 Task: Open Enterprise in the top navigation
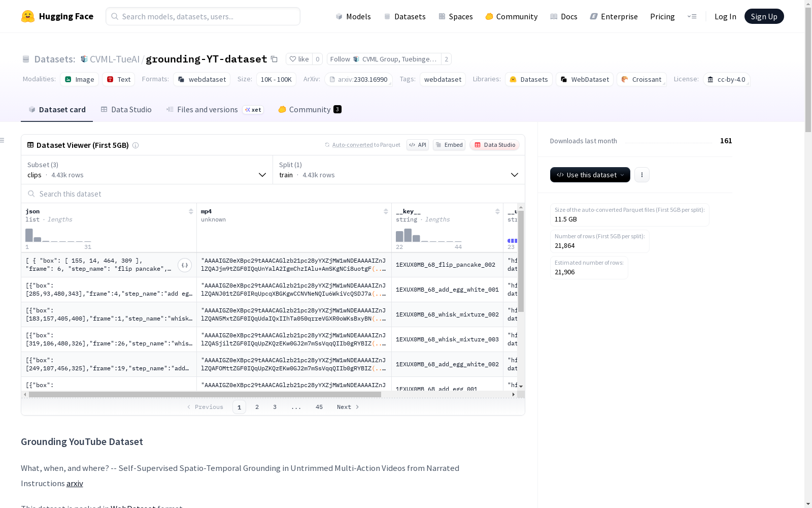click(614, 16)
